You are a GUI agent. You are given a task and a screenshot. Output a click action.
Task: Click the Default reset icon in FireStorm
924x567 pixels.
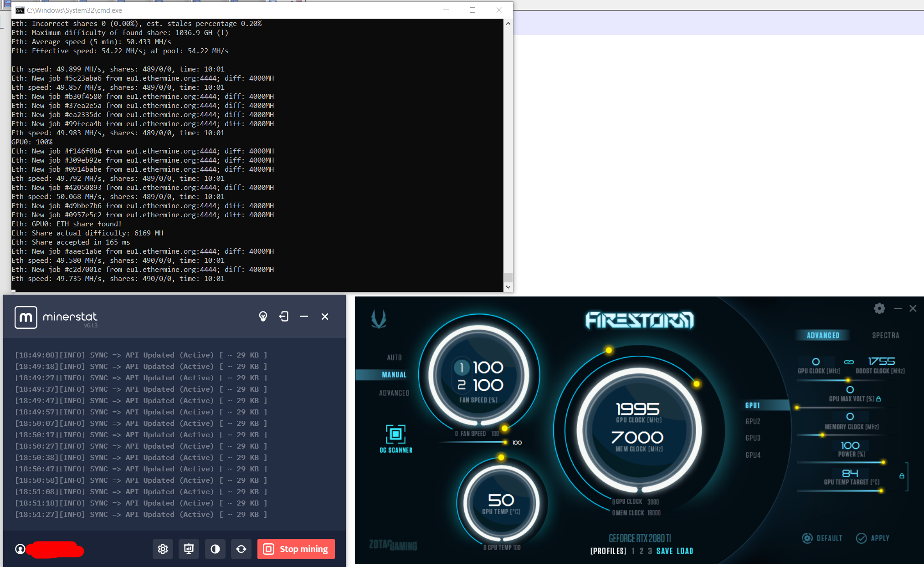point(807,538)
